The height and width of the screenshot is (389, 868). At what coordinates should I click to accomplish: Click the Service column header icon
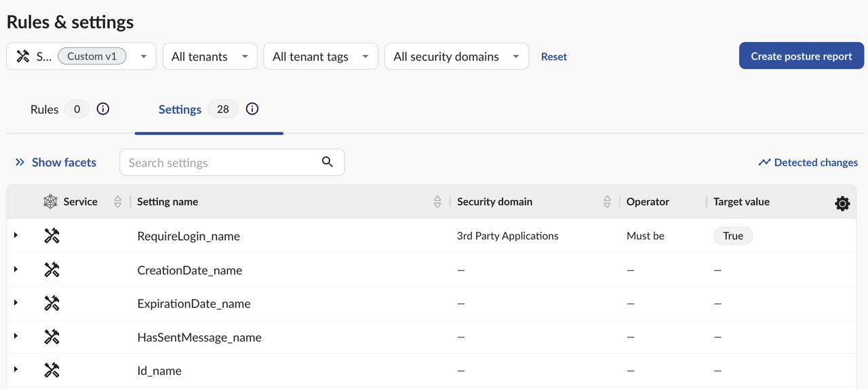pos(51,202)
